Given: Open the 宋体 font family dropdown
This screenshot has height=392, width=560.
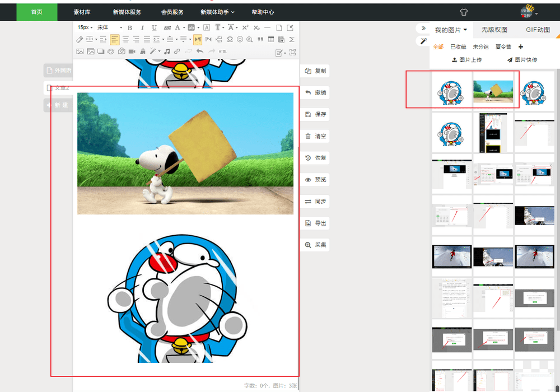Looking at the screenshot, I should [x=110, y=27].
